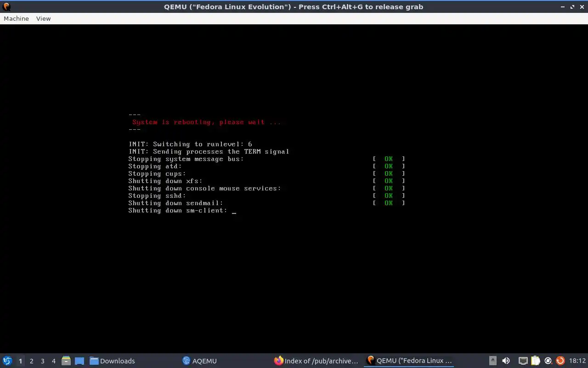Click the QEMU logo in title bar

[6, 7]
